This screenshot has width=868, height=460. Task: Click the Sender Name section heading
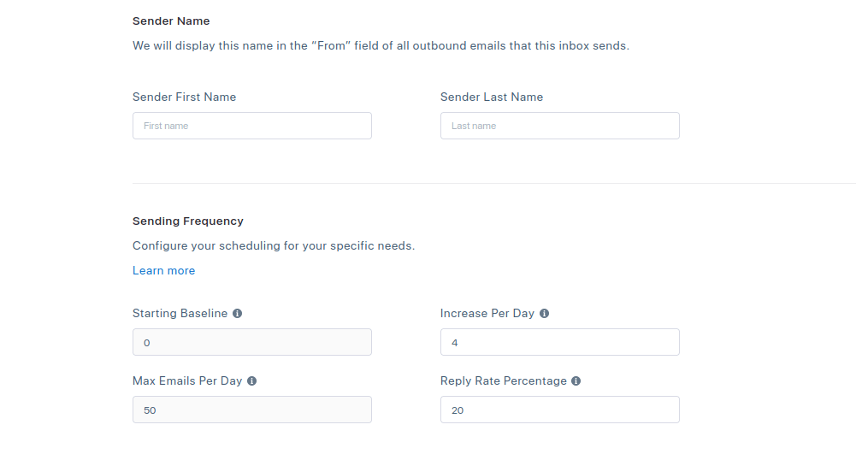click(x=171, y=21)
